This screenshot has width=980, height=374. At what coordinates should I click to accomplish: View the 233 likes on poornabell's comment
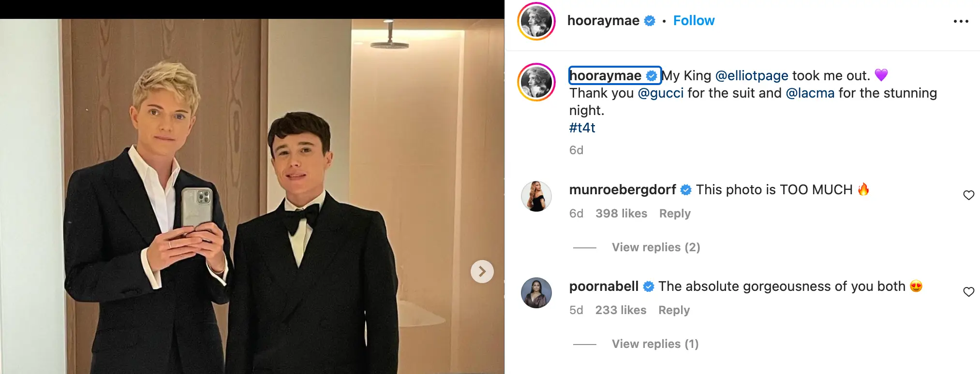(x=621, y=310)
